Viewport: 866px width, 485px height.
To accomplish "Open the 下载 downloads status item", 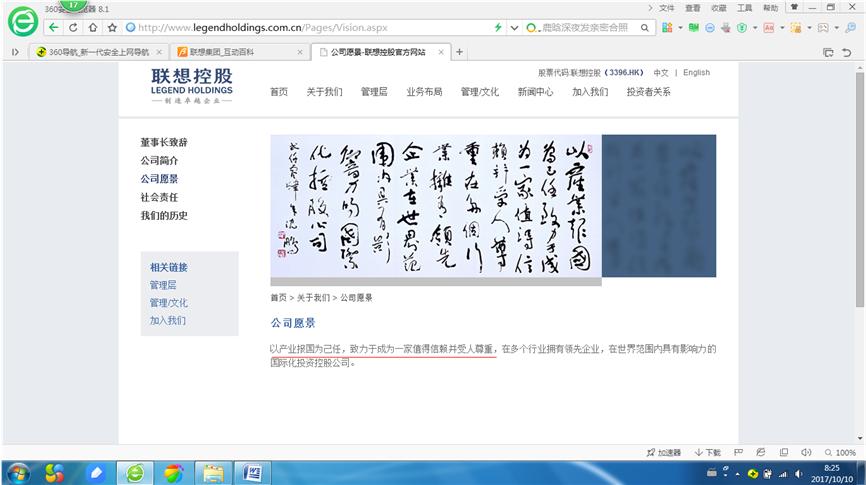I will coord(707,452).
